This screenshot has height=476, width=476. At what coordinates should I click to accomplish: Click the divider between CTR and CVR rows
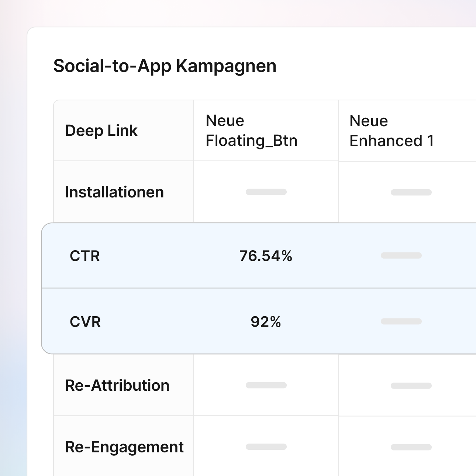coord(258,288)
